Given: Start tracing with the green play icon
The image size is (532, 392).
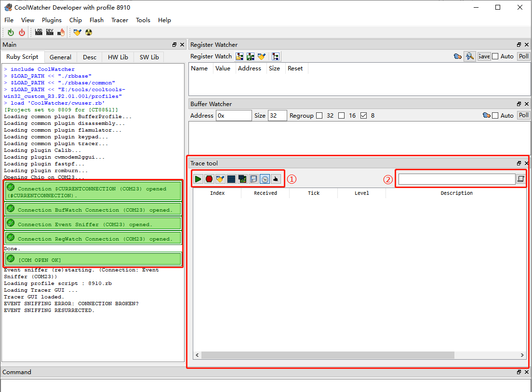Looking at the screenshot, I should coord(198,179).
